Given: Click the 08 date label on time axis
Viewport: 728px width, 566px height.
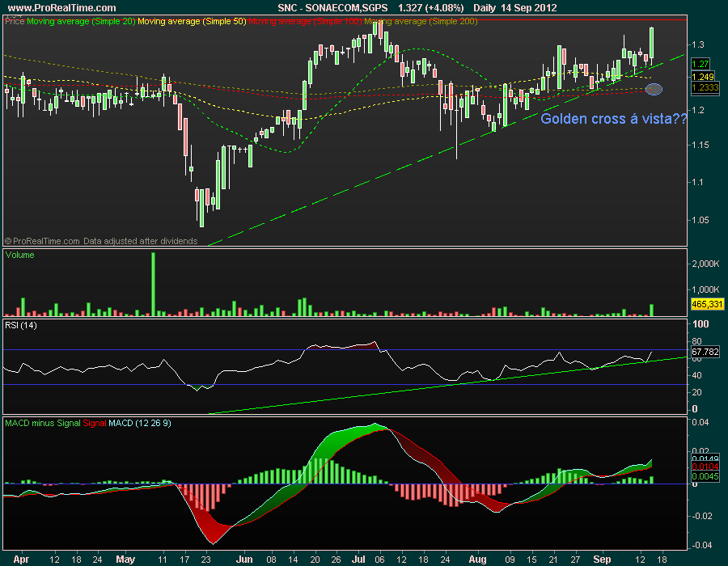Looking at the screenshot, I should coord(272,560).
